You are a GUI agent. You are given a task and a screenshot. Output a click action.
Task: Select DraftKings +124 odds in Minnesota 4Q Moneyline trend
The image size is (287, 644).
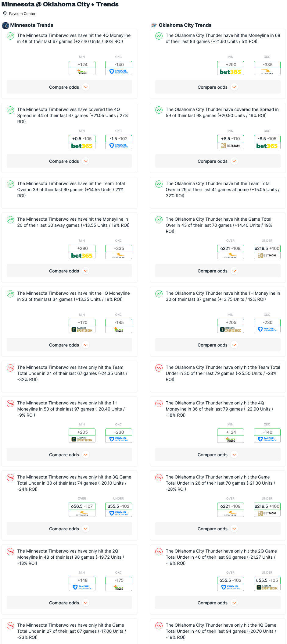tap(82, 68)
